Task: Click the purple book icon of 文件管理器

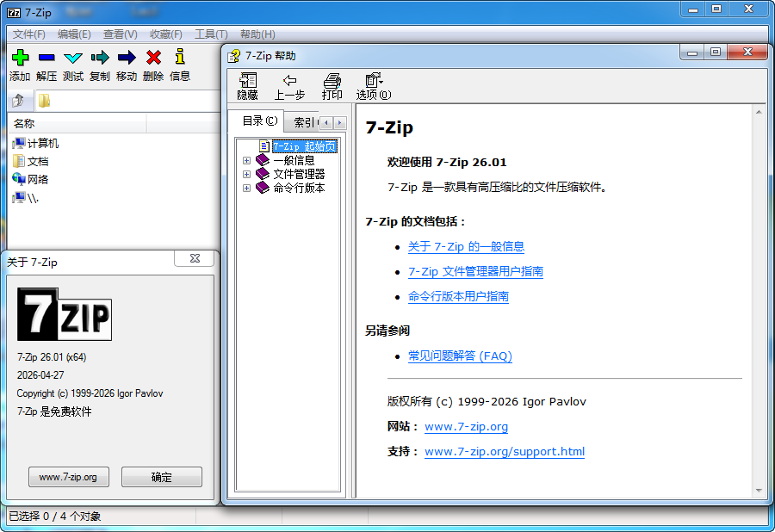Action: (263, 174)
